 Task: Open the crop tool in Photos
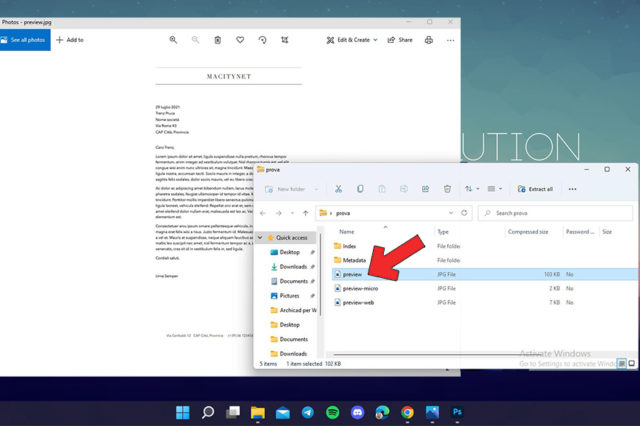tap(285, 40)
